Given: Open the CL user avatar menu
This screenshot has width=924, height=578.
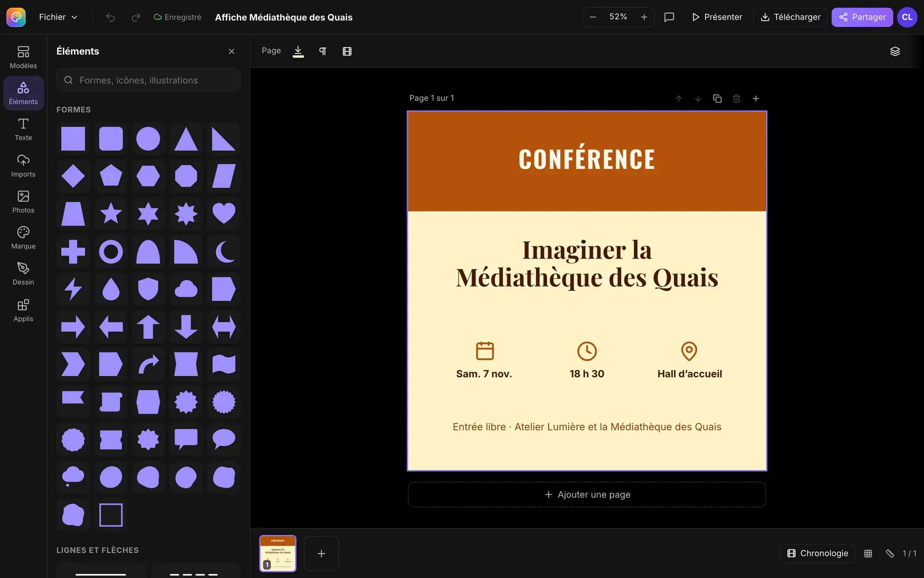Looking at the screenshot, I should [x=907, y=17].
